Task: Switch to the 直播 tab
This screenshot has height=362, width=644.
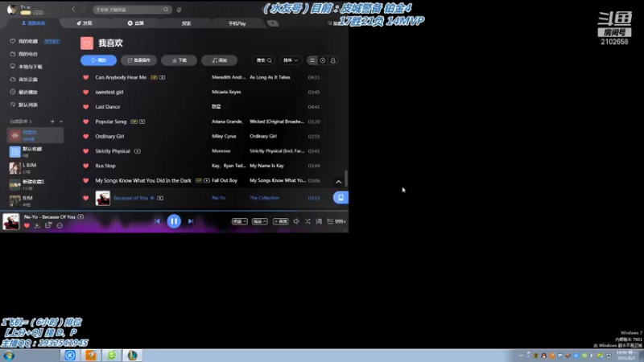Action: [x=135, y=23]
